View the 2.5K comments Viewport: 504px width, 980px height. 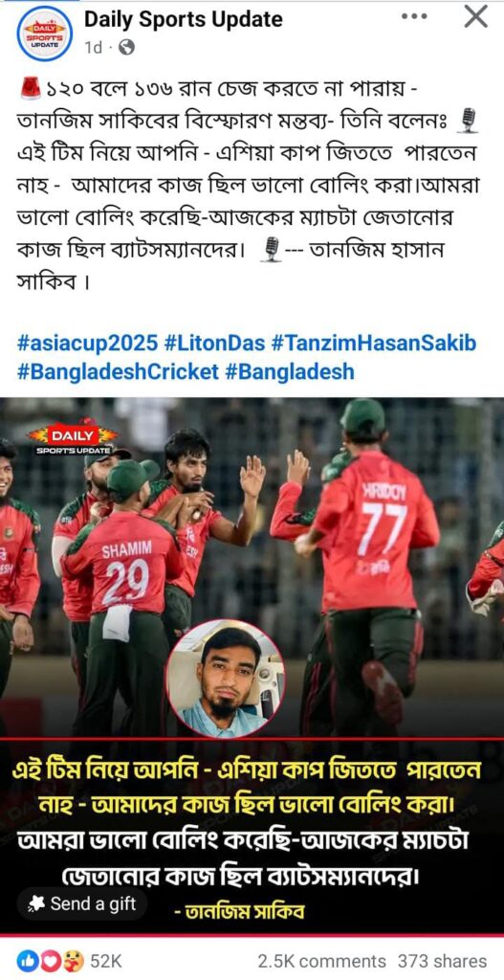tap(321, 961)
